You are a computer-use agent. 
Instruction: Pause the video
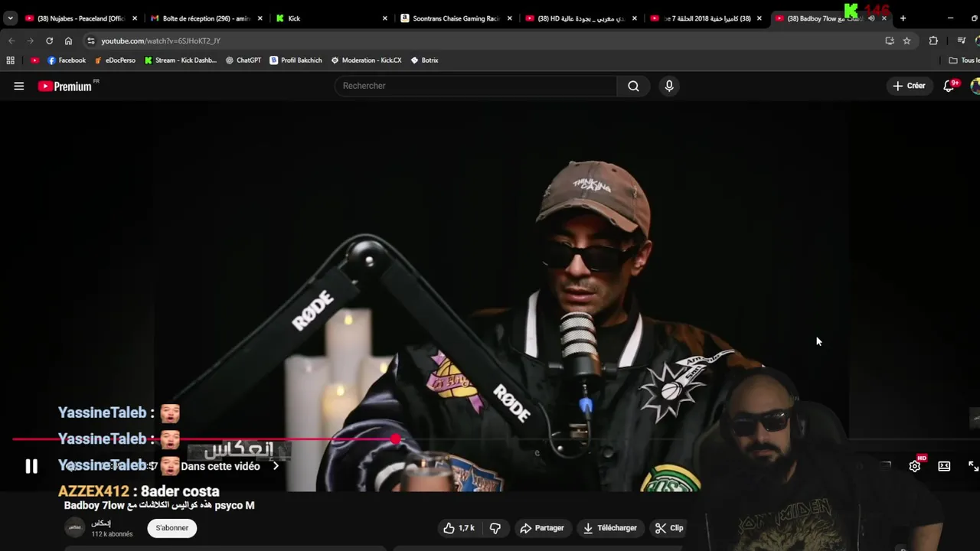point(31,466)
